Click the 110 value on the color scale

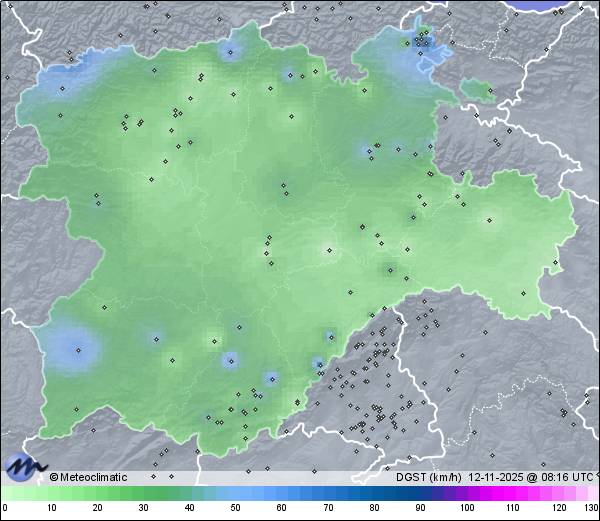[512, 508]
